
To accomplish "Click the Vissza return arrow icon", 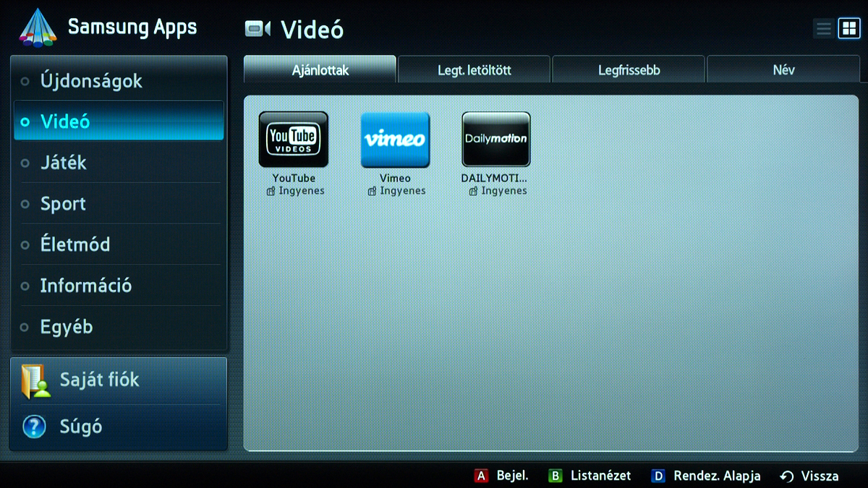I will coord(787,476).
